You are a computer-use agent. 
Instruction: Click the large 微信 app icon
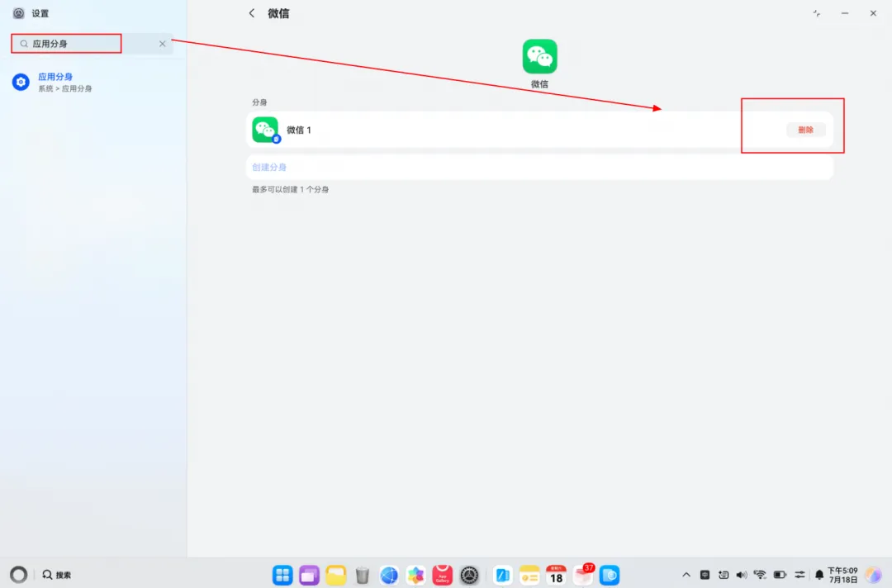pyautogui.click(x=539, y=56)
